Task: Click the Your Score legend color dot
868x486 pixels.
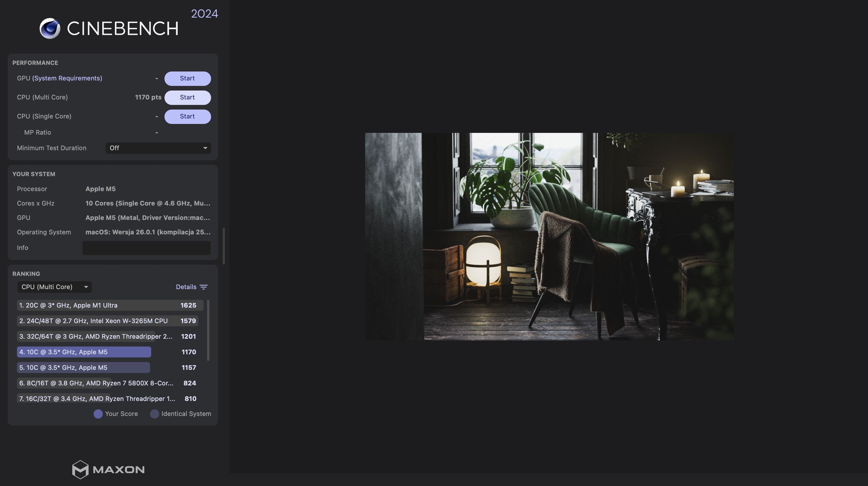Action: [x=98, y=414]
